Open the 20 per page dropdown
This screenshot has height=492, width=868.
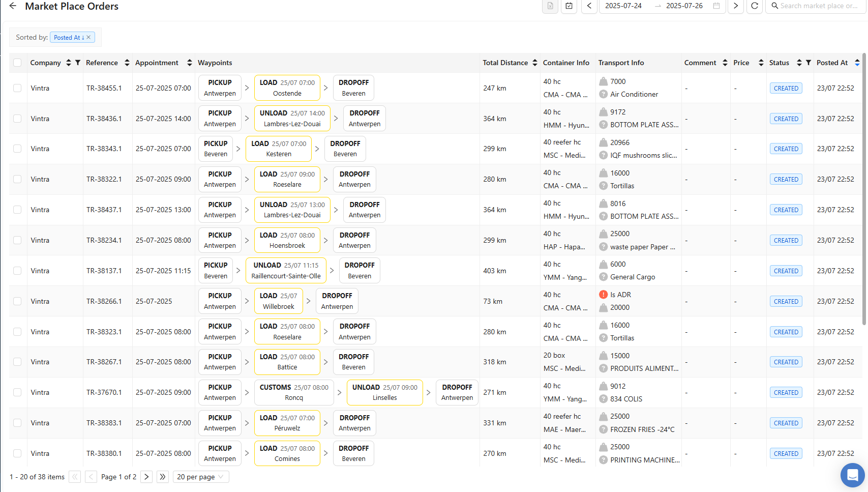(201, 477)
